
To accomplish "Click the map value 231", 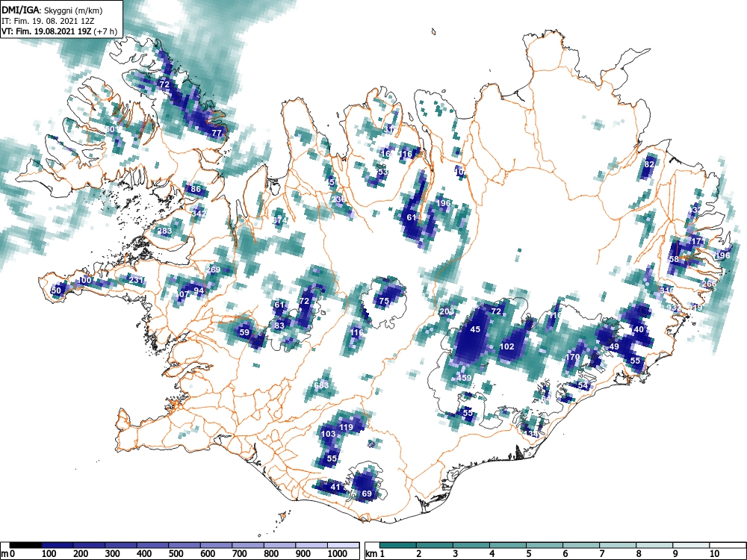I will [136, 279].
